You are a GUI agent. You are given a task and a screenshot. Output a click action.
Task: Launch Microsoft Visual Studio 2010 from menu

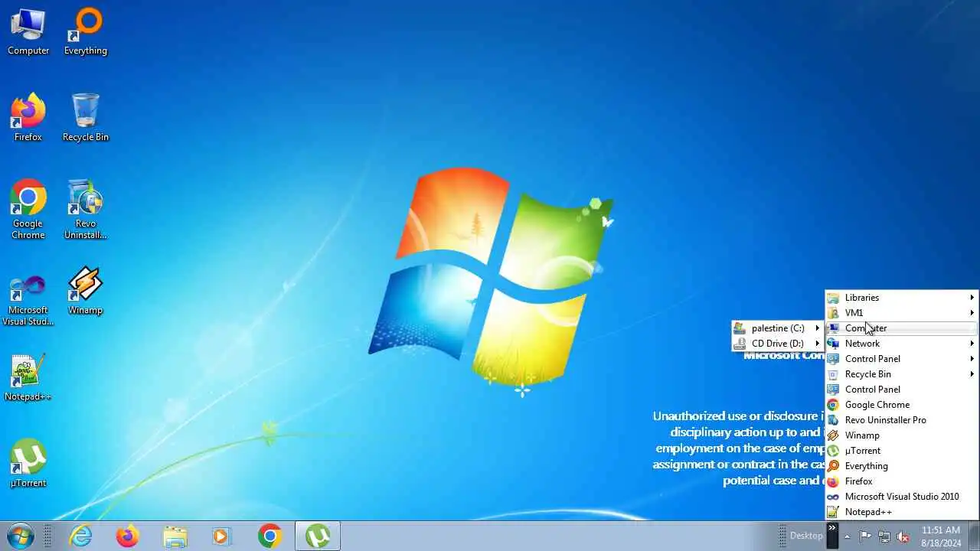pyautogui.click(x=902, y=497)
